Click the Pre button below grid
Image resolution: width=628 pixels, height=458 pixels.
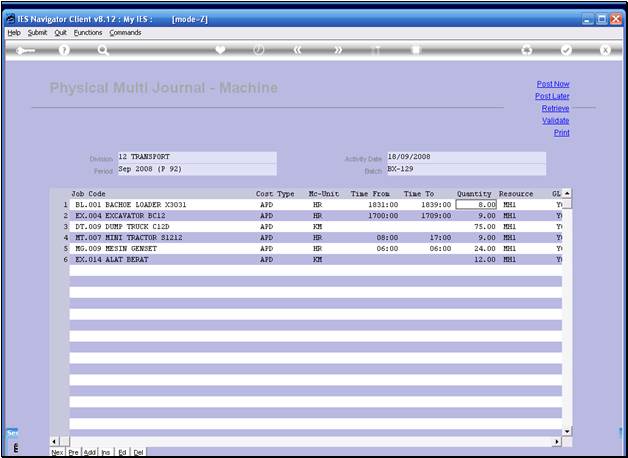point(73,452)
